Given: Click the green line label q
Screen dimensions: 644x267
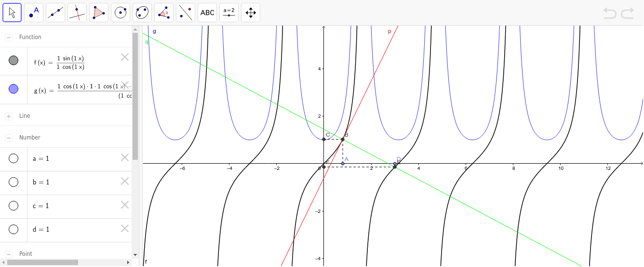Looking at the screenshot, I should click(147, 42).
